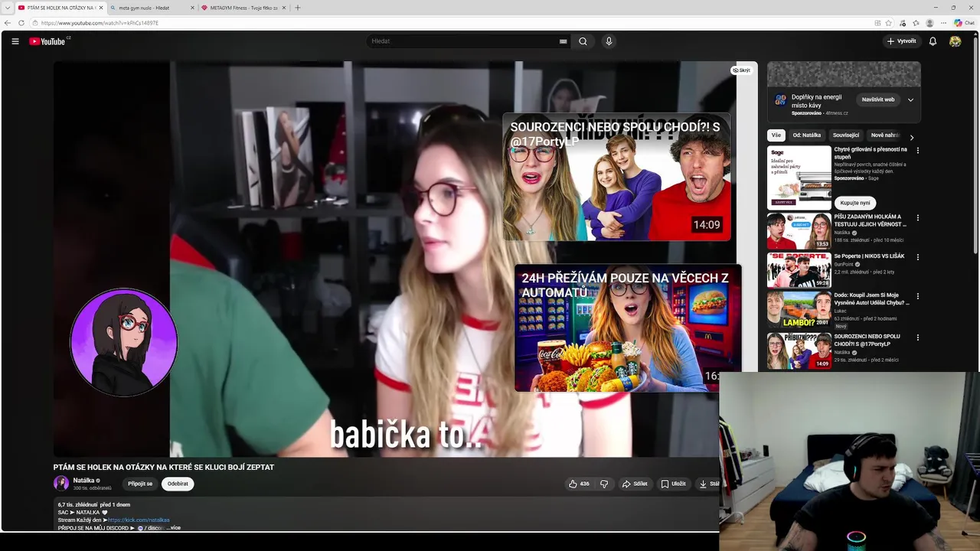Run search with the magnifier button
The width and height of the screenshot is (980, 551).
point(583,41)
